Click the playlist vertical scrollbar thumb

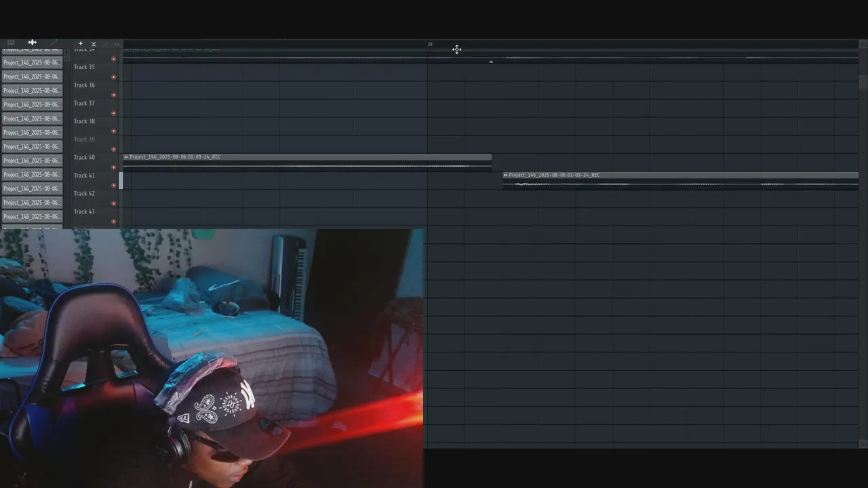pyautogui.click(x=863, y=83)
